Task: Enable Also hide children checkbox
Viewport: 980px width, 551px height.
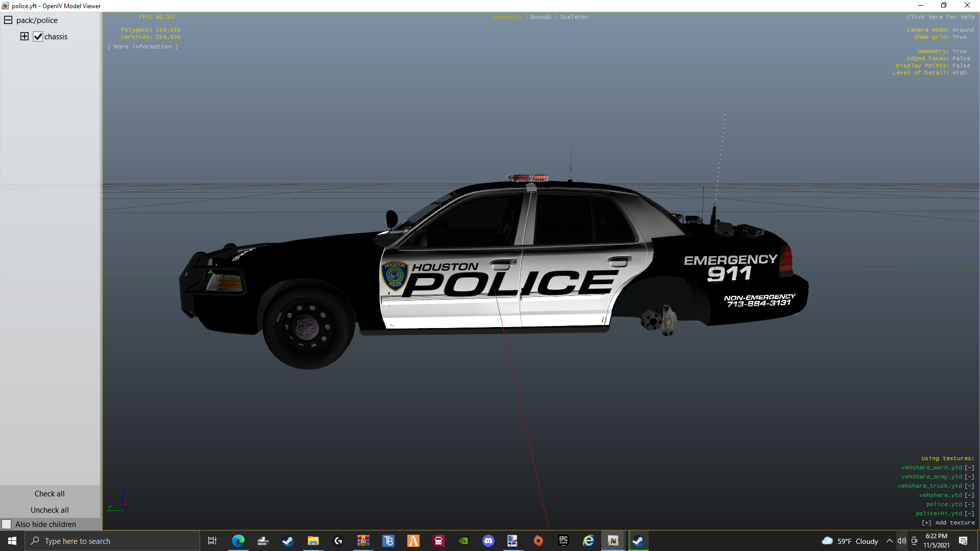Action: tap(7, 524)
